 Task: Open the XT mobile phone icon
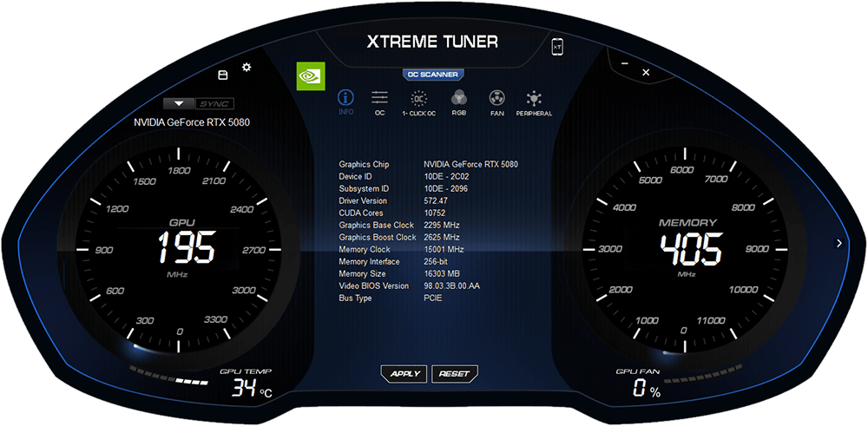point(557,47)
